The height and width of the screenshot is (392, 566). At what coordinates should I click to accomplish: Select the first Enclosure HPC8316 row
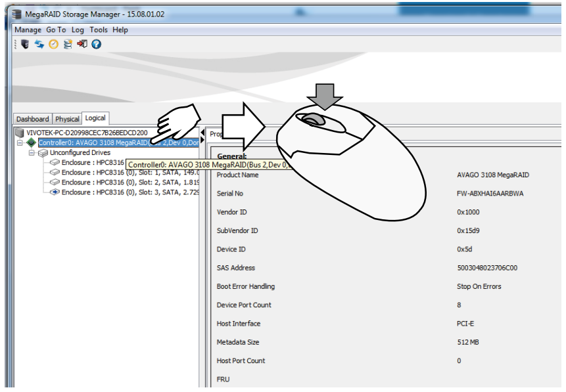93,163
